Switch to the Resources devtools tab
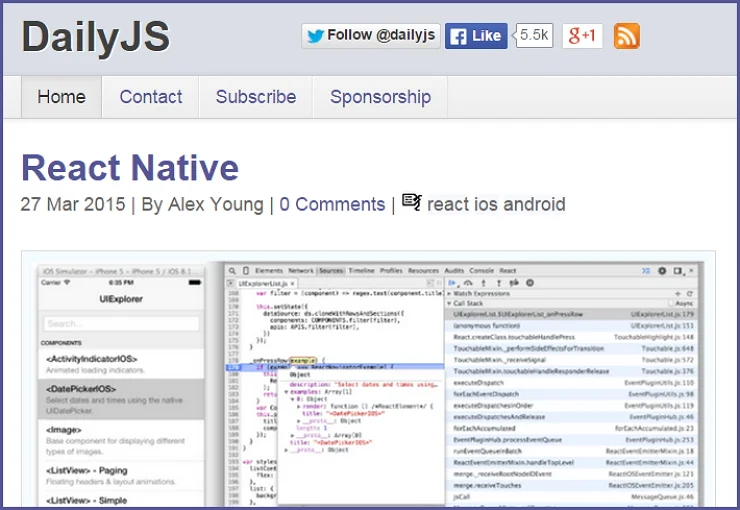Image resolution: width=740 pixels, height=510 pixels. 423,271
